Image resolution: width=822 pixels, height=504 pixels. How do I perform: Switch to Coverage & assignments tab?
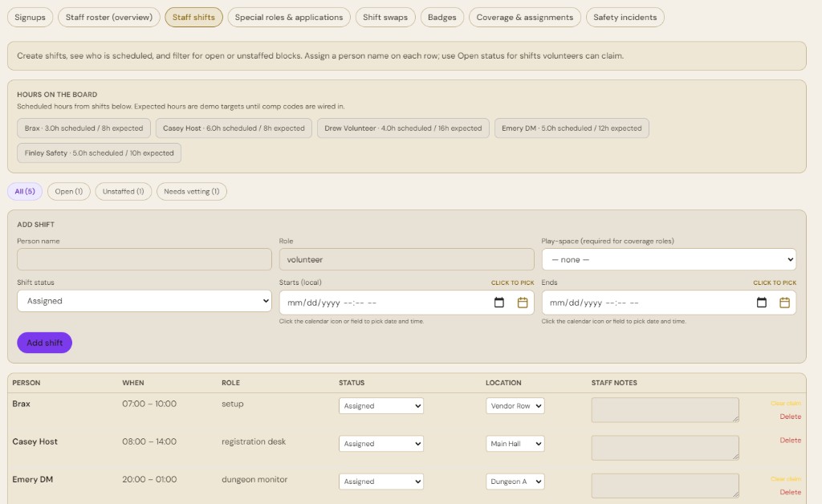[525, 18]
